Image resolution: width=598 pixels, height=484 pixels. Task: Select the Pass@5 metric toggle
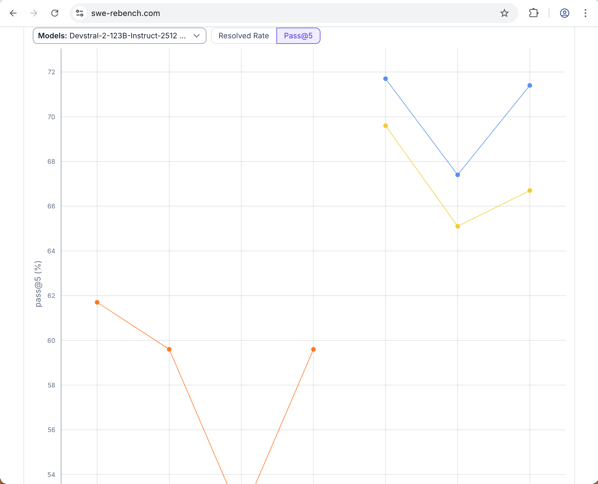pyautogui.click(x=298, y=36)
